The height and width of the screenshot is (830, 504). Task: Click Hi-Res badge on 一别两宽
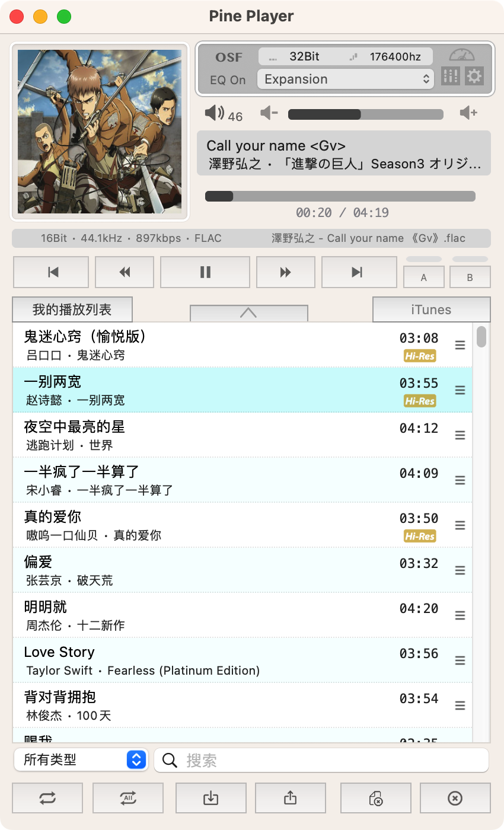pos(420,401)
